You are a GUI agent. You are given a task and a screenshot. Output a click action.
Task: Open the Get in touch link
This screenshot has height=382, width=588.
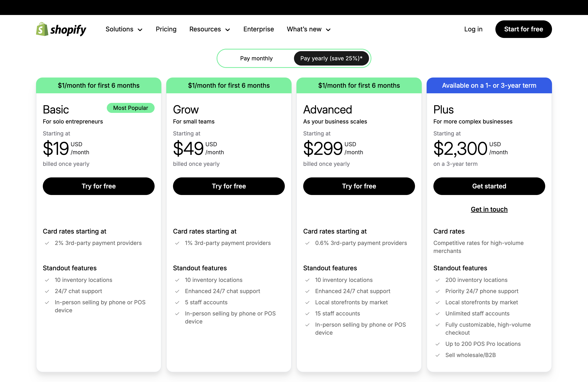pos(489,209)
